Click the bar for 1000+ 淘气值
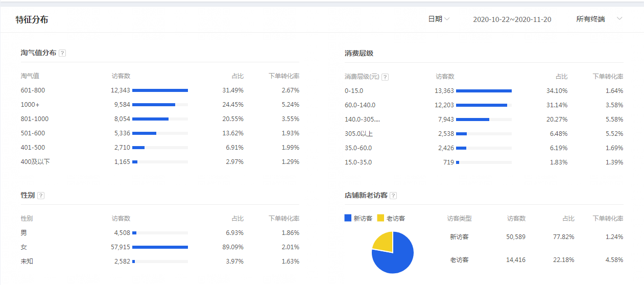Image resolution: width=644 pixels, height=285 pixels. [x=154, y=105]
